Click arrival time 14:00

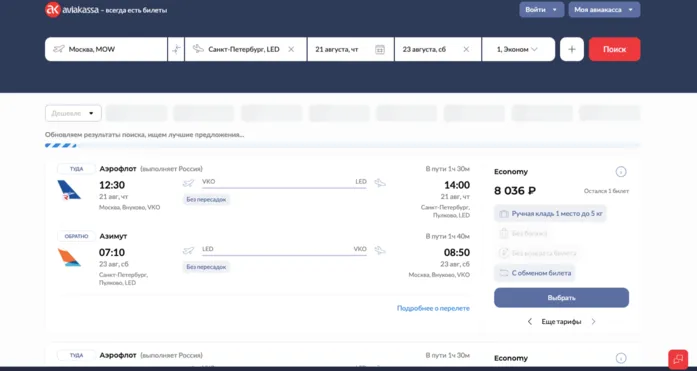pos(457,185)
